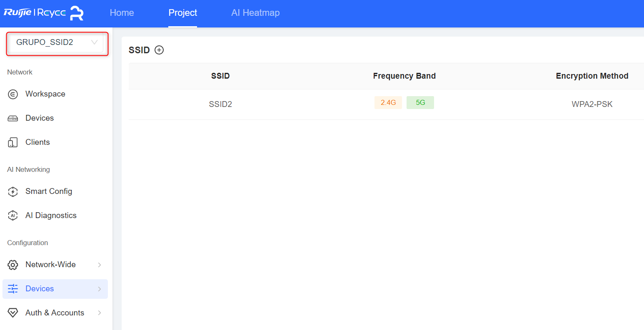
Task: Click the Smart Config icon
Action: coord(13,191)
